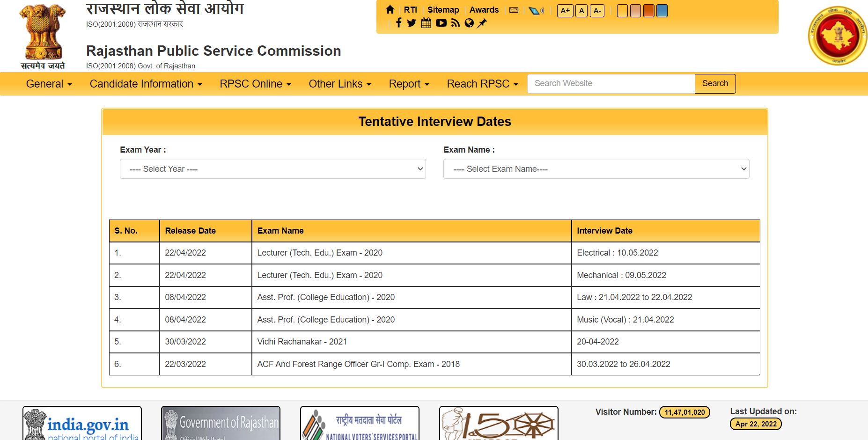Open the 150 years Gandhi banner
Image resolution: width=868 pixels, height=440 pixels.
pyautogui.click(x=499, y=423)
